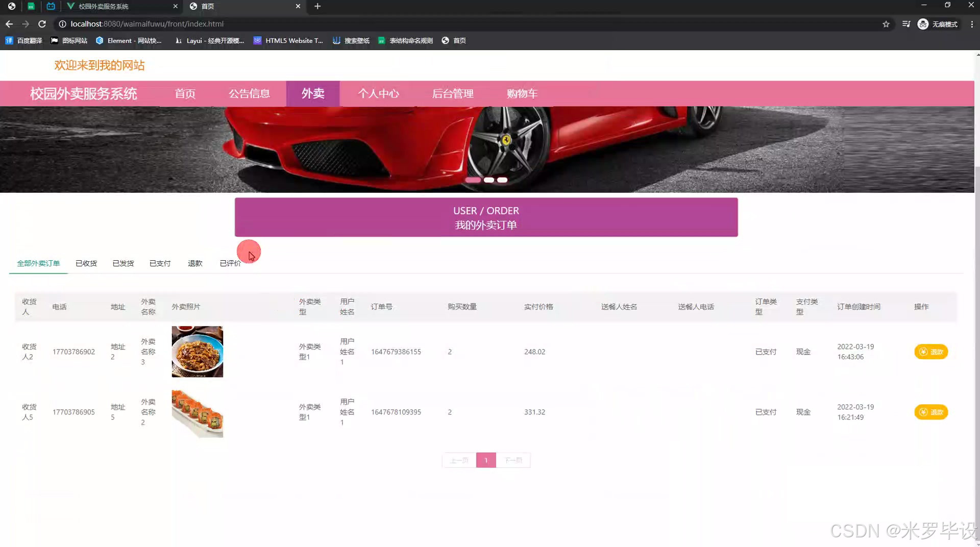Click 退款 button for order 1647678109395
Screen dimensions: 980x547
[x=931, y=412]
